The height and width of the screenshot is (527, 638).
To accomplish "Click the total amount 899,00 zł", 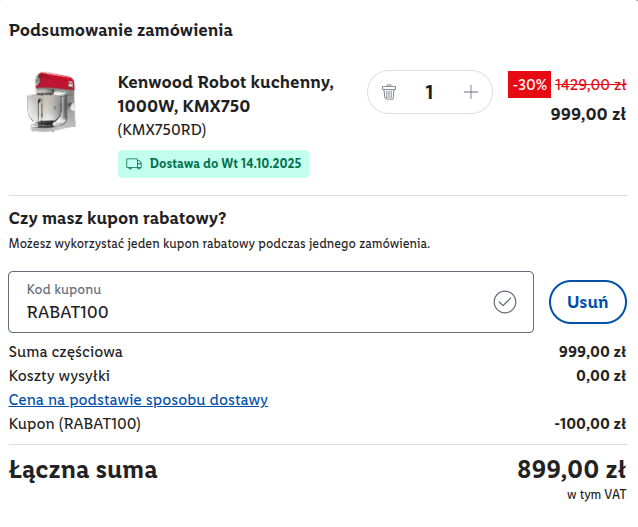I will [571, 469].
